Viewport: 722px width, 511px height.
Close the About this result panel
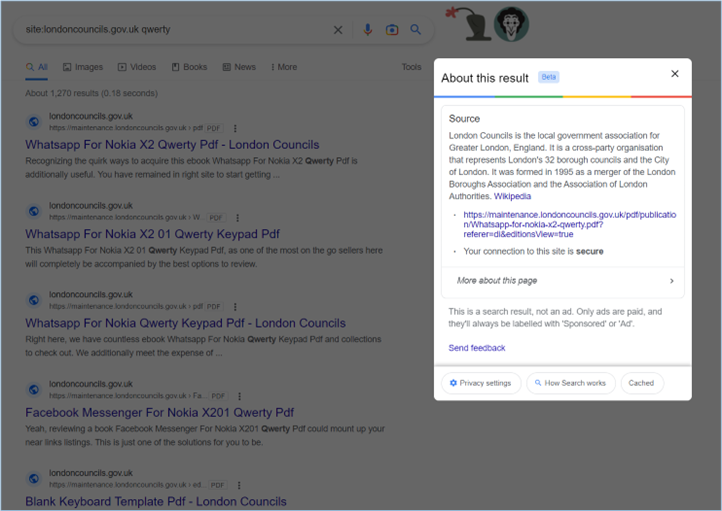[x=675, y=74]
